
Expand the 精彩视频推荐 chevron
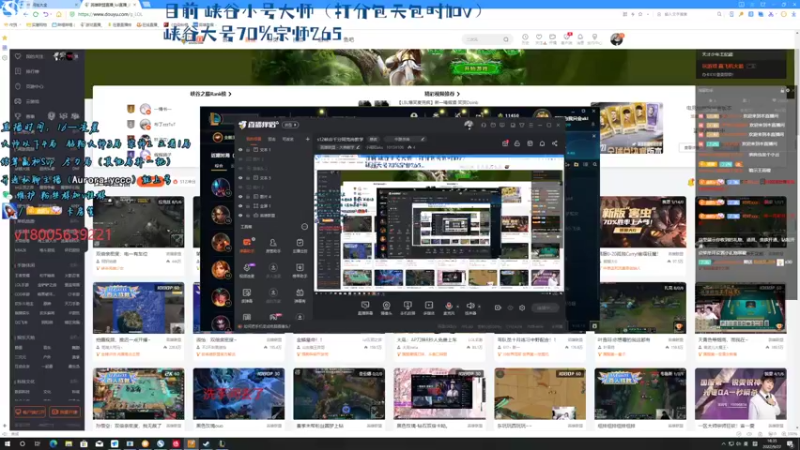(458, 94)
